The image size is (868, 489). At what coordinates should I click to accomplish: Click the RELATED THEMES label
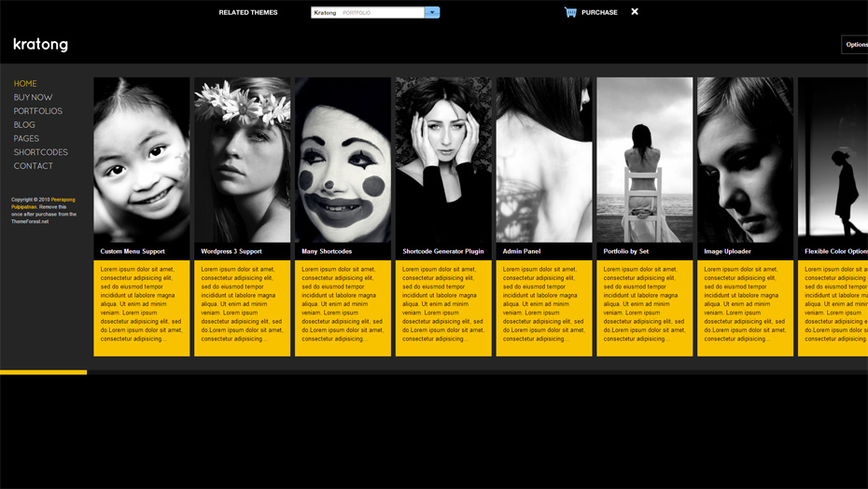click(248, 12)
